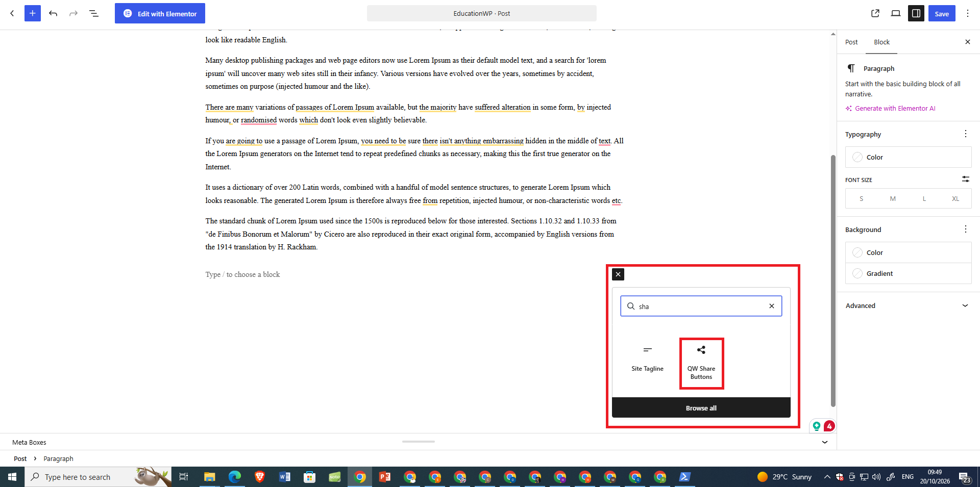Select Paragraph in the breadcrumb
The height and width of the screenshot is (487, 980).
click(58, 458)
